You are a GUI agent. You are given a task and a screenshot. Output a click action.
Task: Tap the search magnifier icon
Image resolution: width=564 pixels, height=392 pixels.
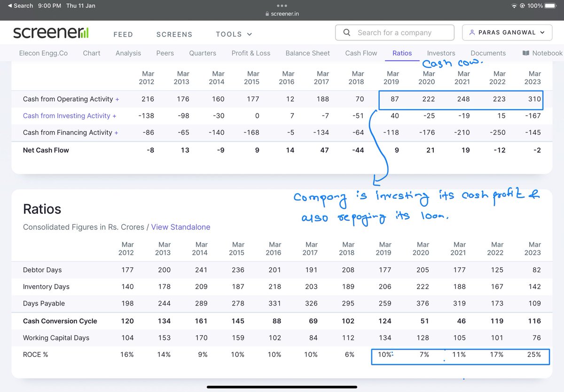(347, 33)
